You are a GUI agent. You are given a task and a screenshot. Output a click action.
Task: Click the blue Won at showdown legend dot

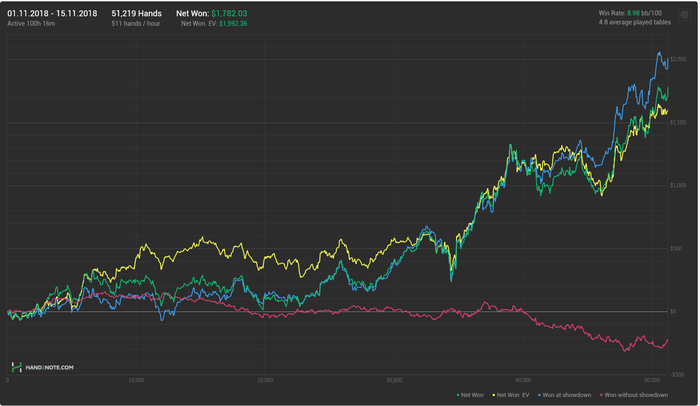pyautogui.click(x=537, y=395)
